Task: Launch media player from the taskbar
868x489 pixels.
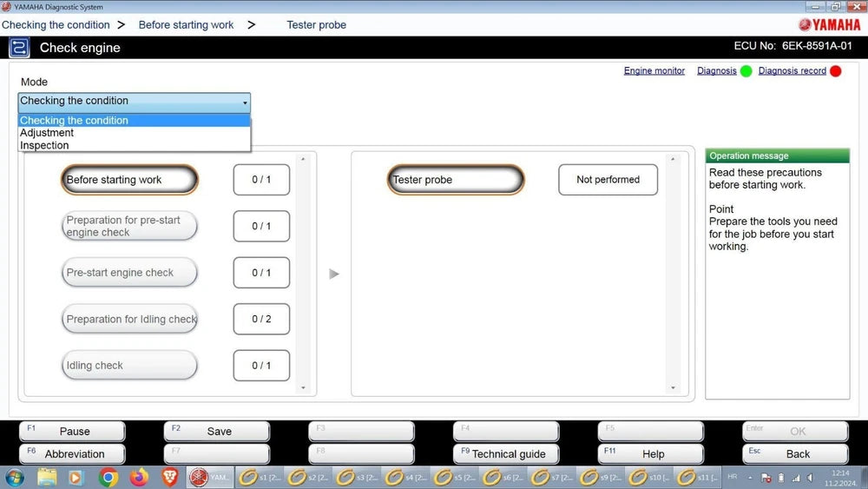Action: pos(76,478)
